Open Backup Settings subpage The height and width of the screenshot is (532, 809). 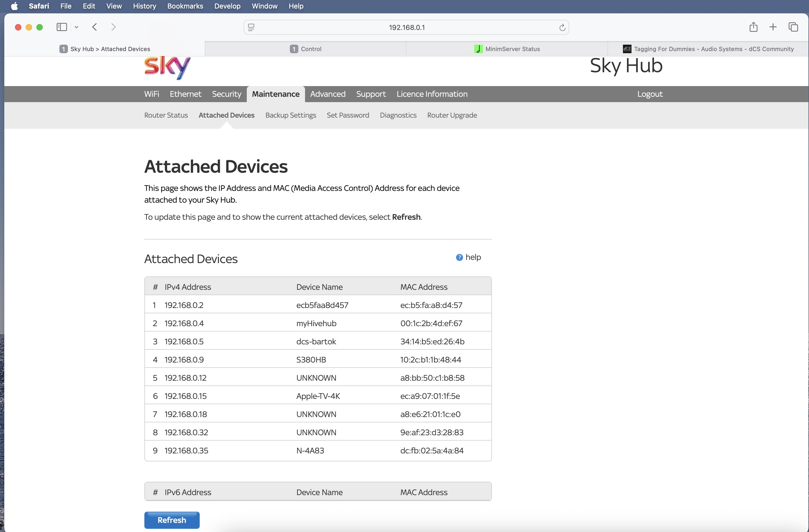tap(291, 115)
